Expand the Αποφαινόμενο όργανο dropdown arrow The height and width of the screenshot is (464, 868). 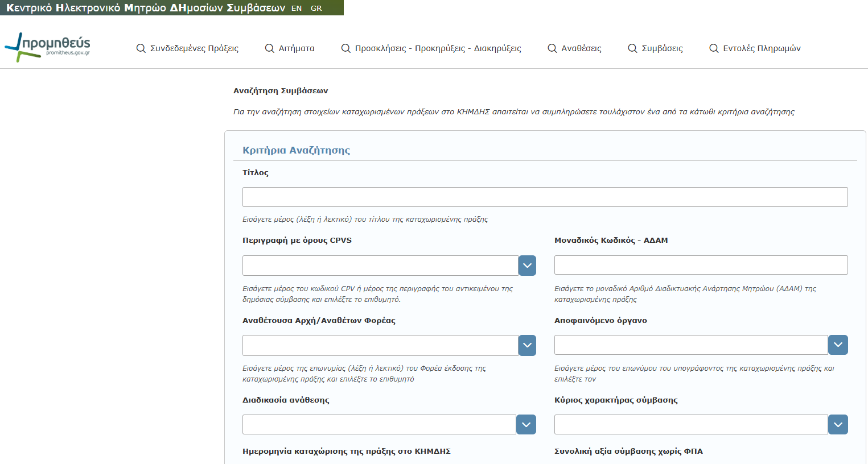coord(838,345)
